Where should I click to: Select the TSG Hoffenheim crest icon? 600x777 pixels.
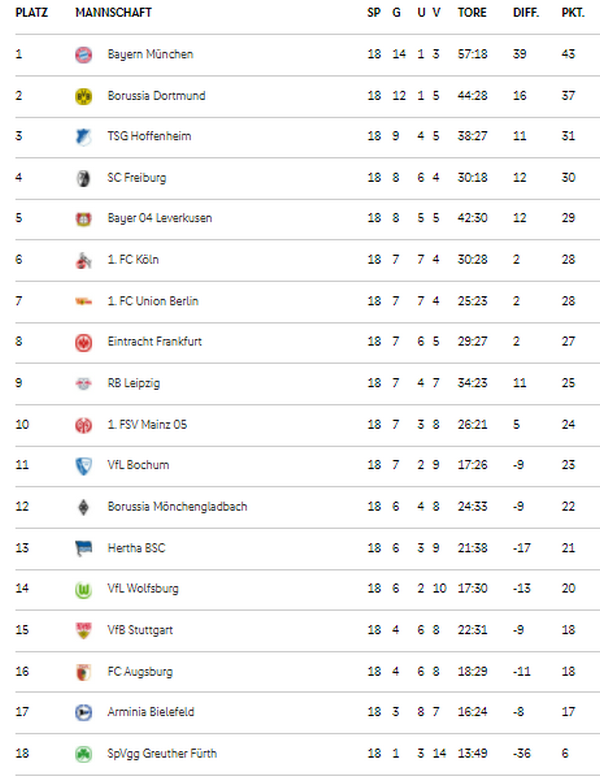point(83,137)
